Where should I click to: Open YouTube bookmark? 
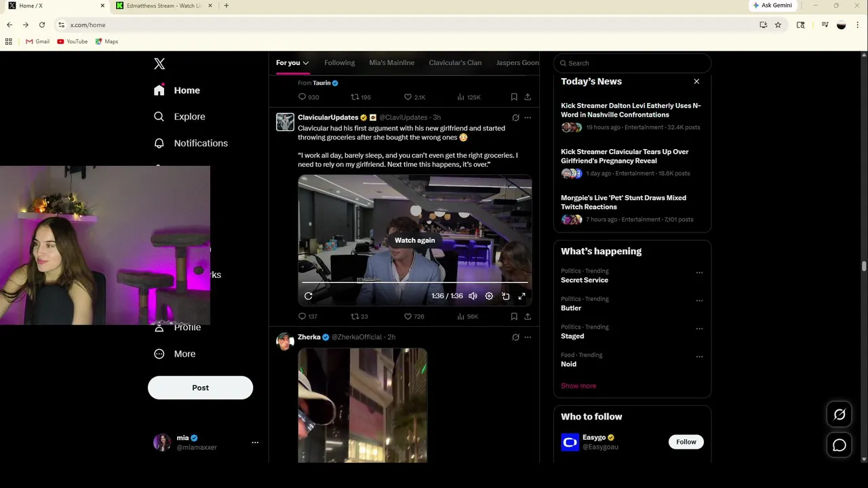click(73, 41)
